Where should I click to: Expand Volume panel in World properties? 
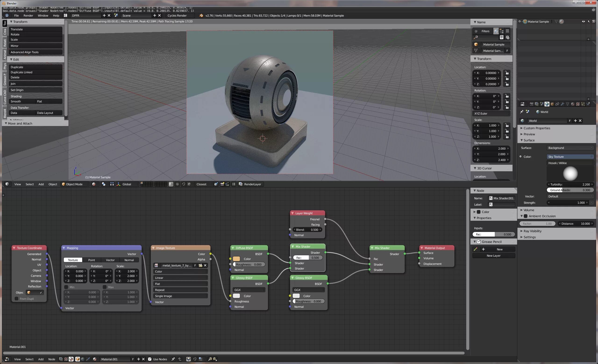pos(528,210)
